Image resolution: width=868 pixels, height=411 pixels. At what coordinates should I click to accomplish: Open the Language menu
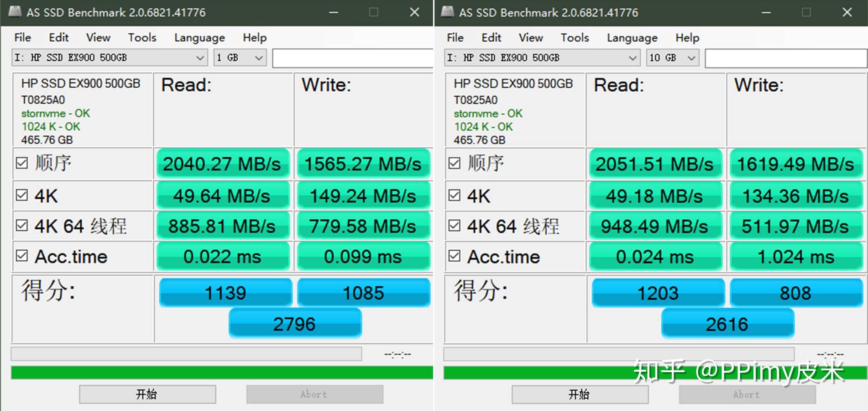pyautogui.click(x=199, y=37)
